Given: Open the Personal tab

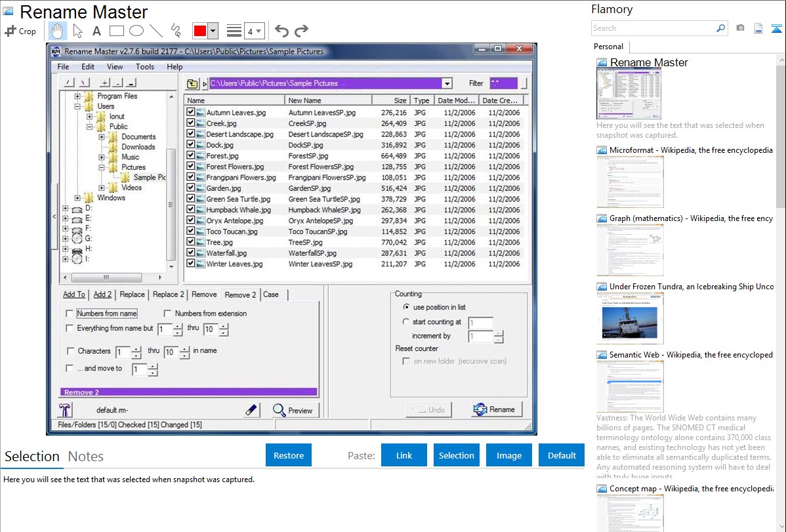Looking at the screenshot, I should [x=608, y=47].
